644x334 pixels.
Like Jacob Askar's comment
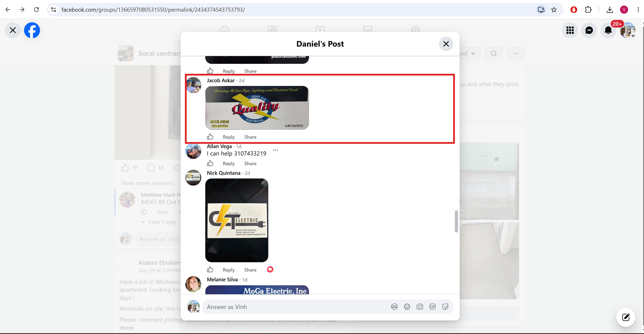(210, 137)
